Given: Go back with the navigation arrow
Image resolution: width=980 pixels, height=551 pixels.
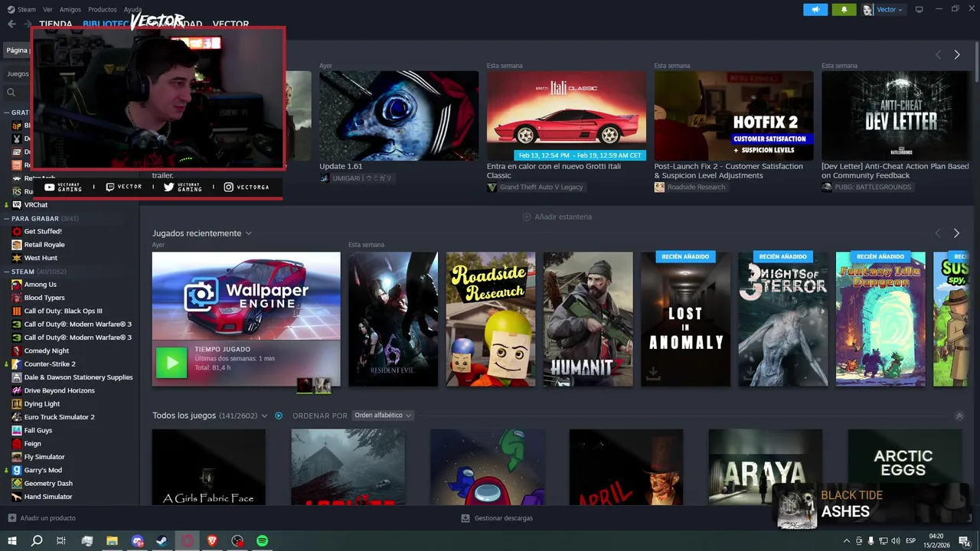Looking at the screenshot, I should 11,24.
